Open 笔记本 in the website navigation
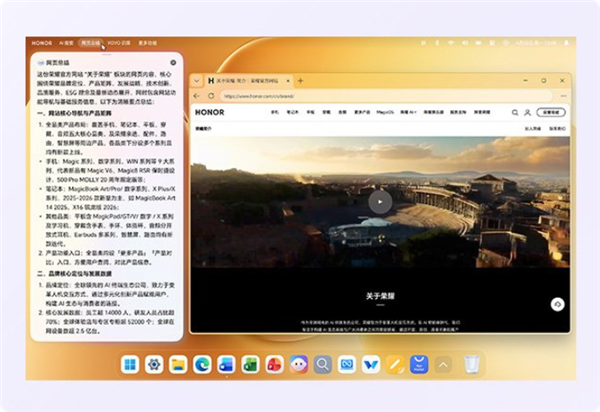The image size is (600, 412). pyautogui.click(x=293, y=112)
